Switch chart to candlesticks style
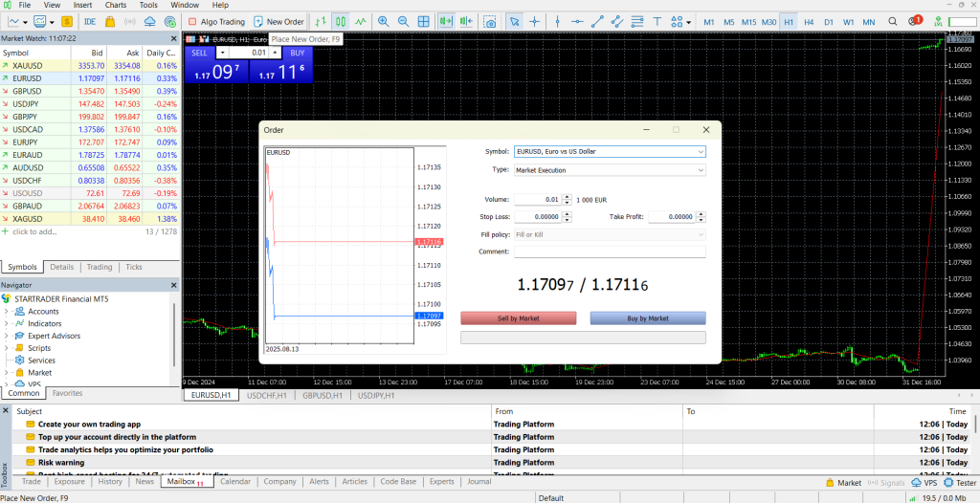 [341, 21]
